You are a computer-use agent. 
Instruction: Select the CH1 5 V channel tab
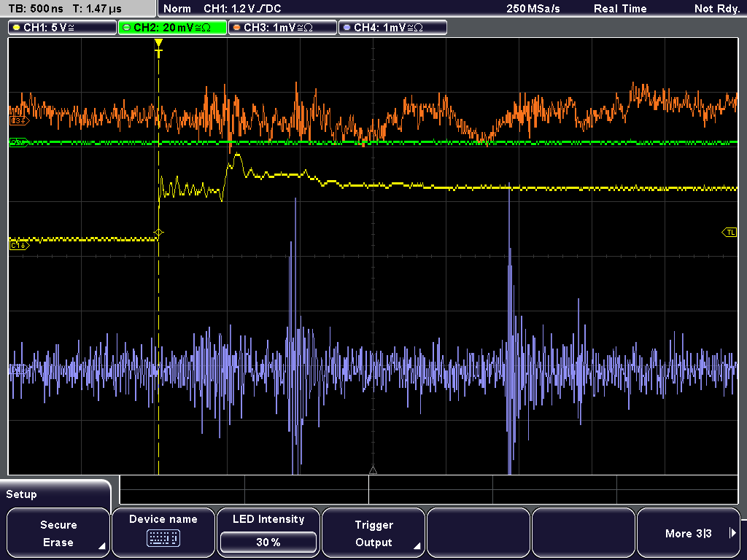63,28
